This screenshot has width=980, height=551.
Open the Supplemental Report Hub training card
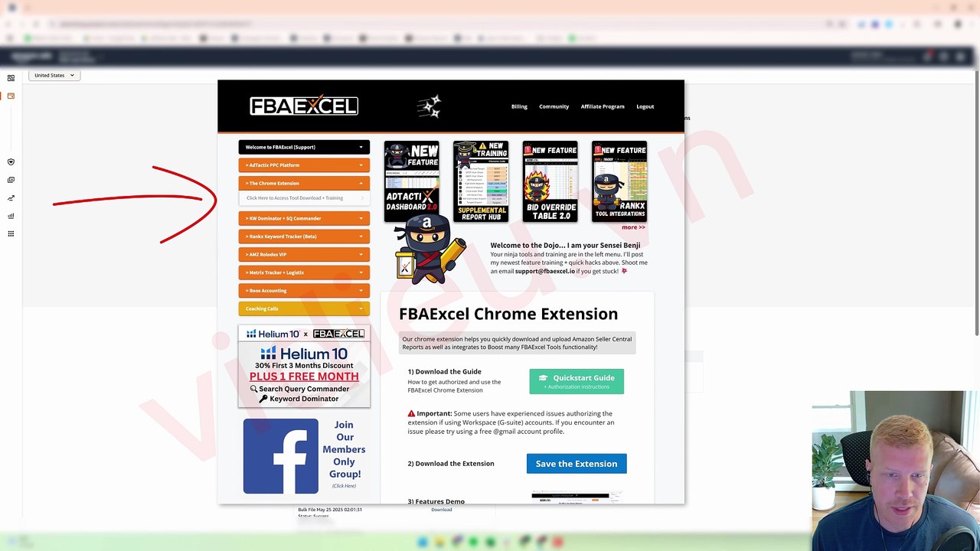pyautogui.click(x=481, y=181)
